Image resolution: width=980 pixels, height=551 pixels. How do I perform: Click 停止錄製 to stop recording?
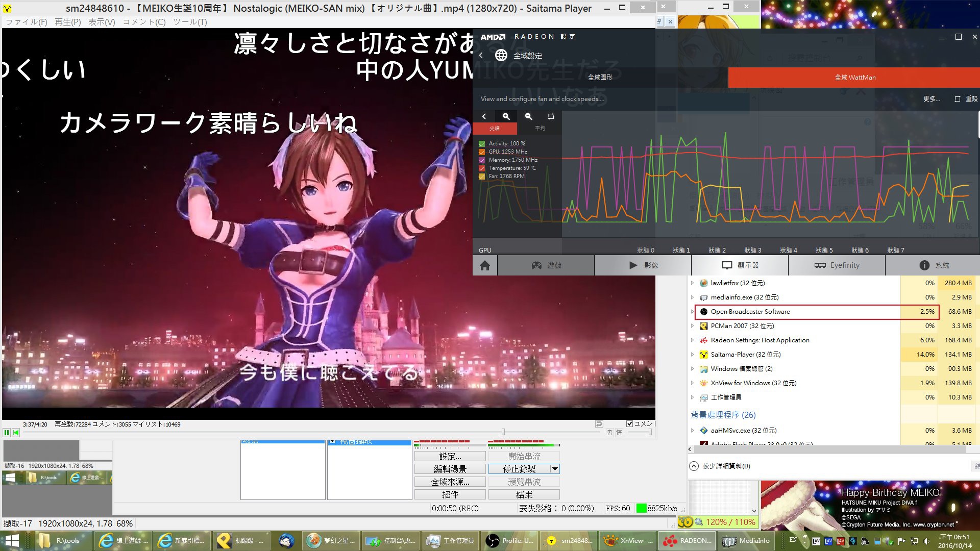519,469
